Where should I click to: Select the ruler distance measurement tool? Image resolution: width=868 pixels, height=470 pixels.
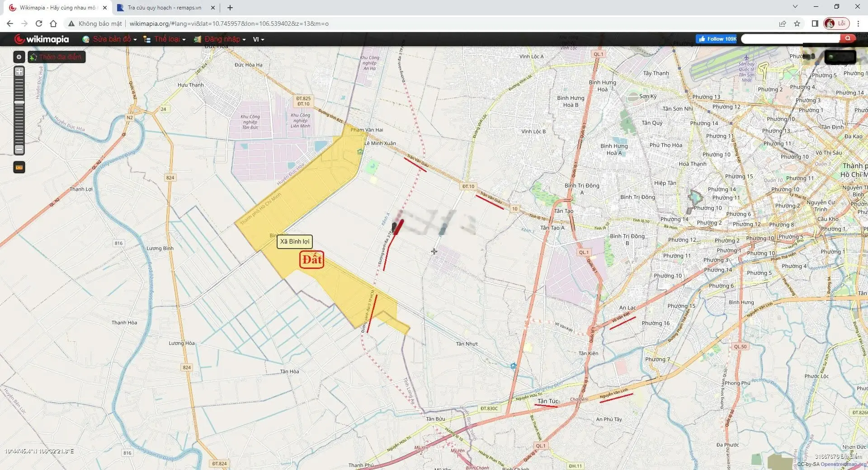(x=19, y=167)
